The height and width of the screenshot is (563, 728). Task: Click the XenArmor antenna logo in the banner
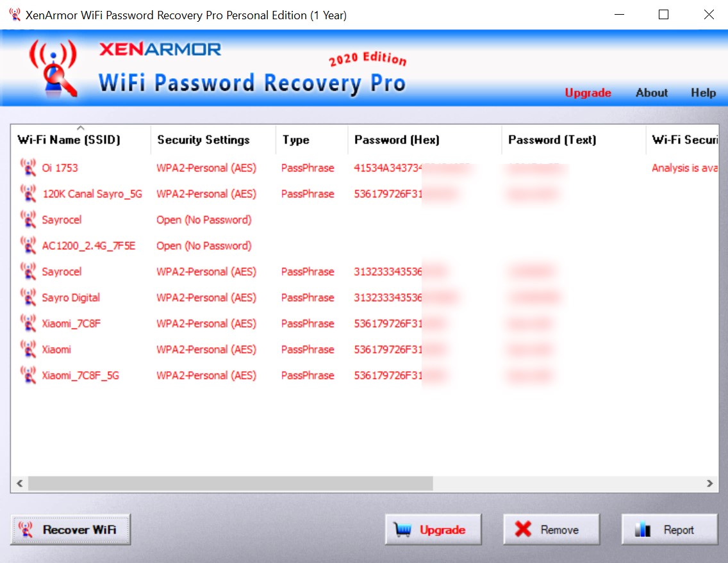click(x=54, y=67)
